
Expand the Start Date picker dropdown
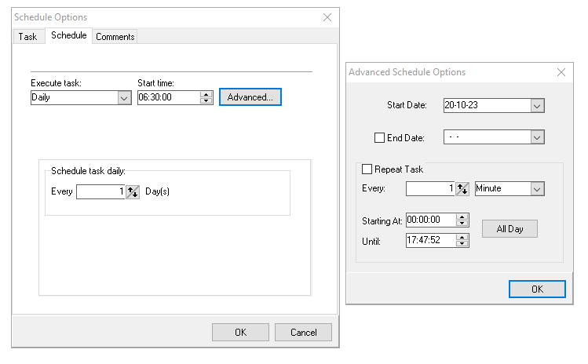tap(537, 106)
